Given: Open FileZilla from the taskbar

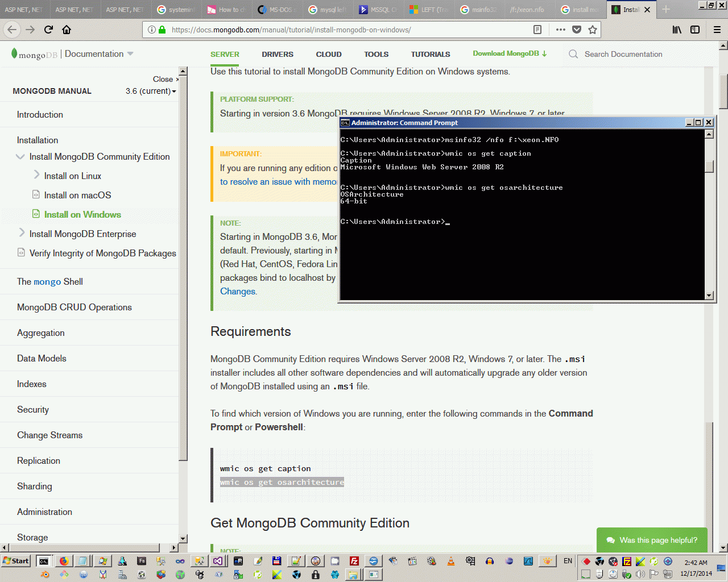Looking at the screenshot, I should 354,561.
